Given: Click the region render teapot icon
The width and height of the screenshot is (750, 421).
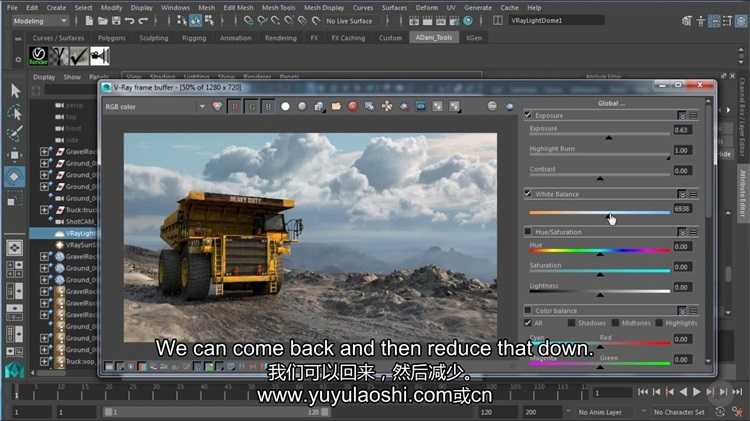Looking at the screenshot, I should [x=404, y=106].
